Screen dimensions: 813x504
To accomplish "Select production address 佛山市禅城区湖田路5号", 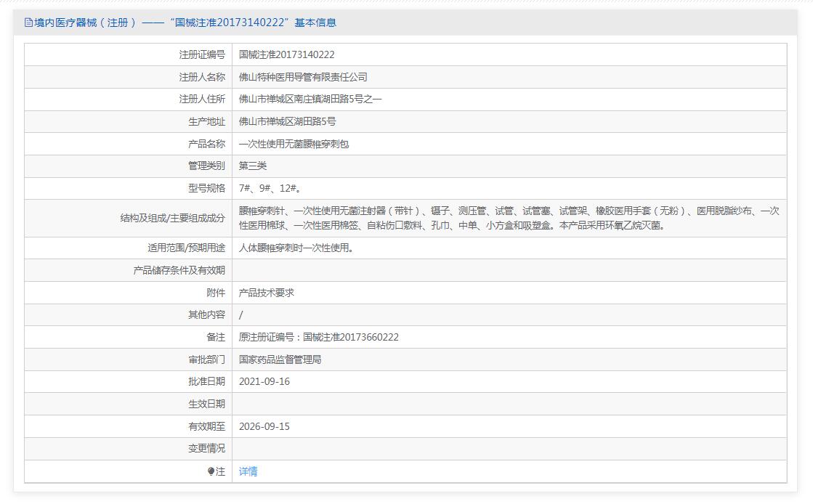I will coord(287,121).
